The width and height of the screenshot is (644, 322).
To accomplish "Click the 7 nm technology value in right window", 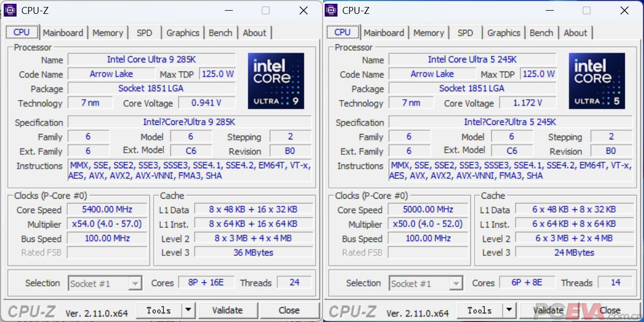I will pyautogui.click(x=411, y=103).
